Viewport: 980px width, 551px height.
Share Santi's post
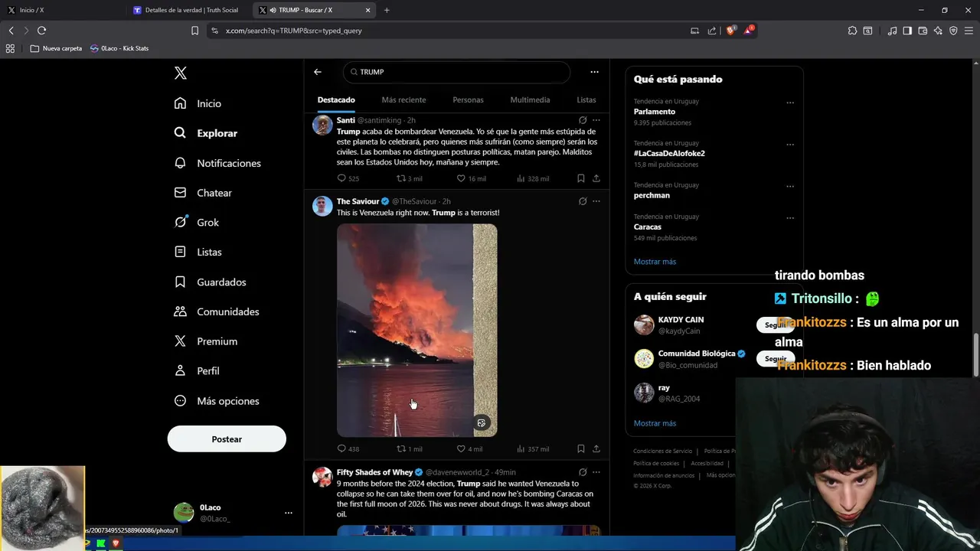596,178
